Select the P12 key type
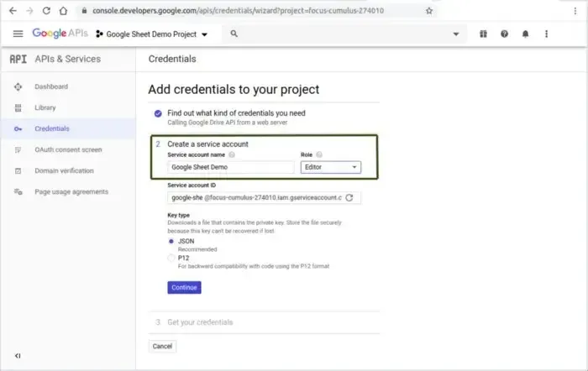The width and height of the screenshot is (588, 371). (171, 258)
